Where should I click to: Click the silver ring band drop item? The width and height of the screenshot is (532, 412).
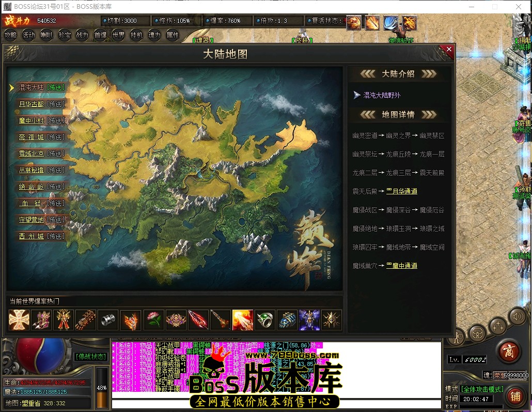(x=108, y=319)
